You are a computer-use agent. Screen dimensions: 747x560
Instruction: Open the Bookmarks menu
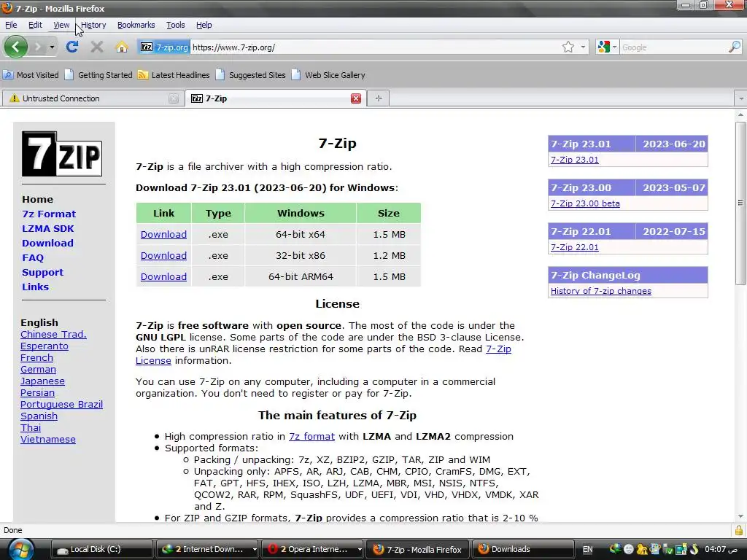(x=136, y=25)
